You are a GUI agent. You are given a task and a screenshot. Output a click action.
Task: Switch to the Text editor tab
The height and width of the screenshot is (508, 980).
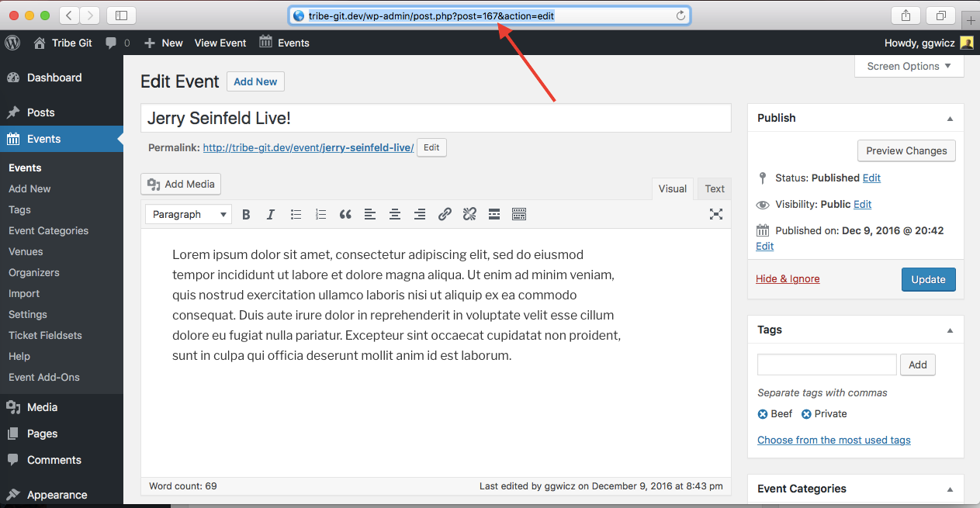[x=715, y=188]
